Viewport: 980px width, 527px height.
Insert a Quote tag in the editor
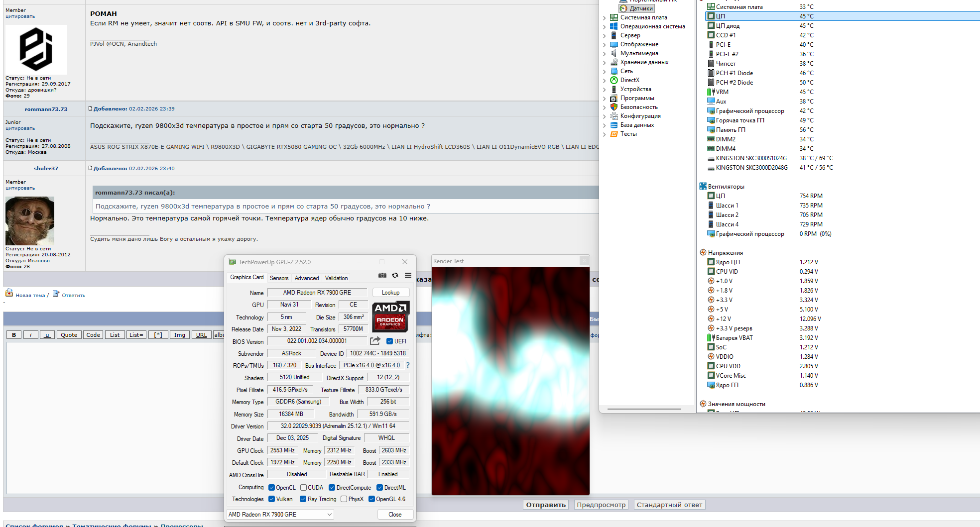(69, 335)
